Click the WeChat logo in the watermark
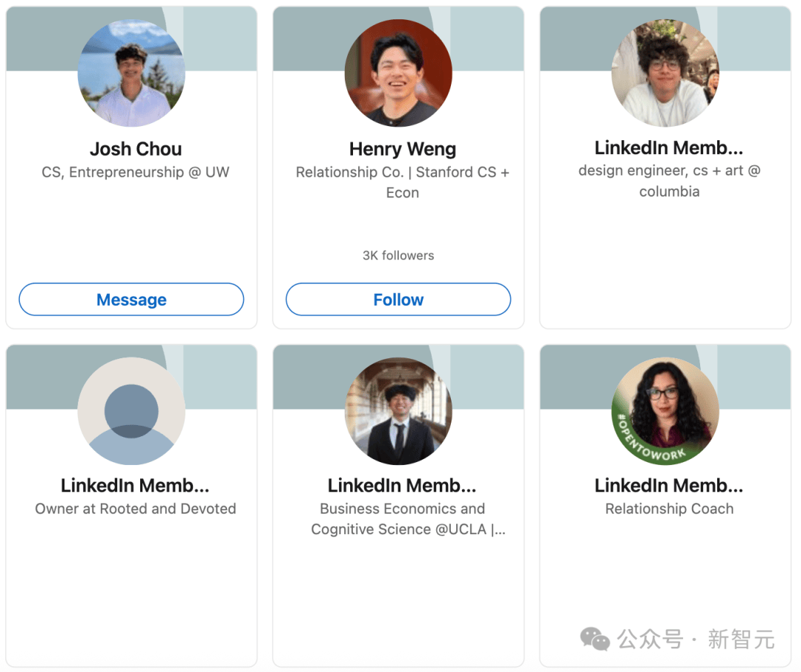Image resolution: width=801 pixels, height=672 pixels. tap(595, 639)
